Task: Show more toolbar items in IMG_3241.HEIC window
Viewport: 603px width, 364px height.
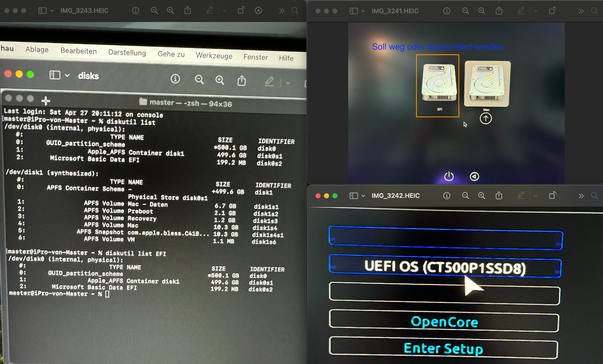Action: pos(581,11)
